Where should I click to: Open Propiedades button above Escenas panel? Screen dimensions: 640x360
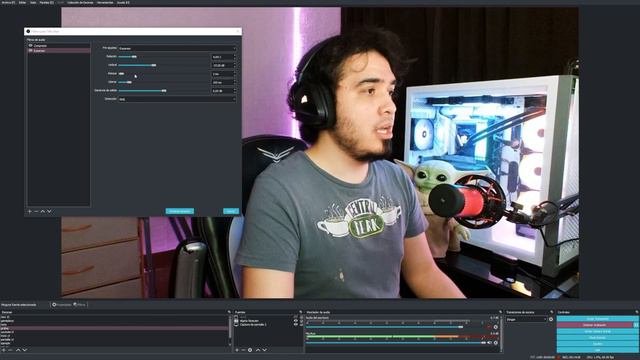[62, 304]
